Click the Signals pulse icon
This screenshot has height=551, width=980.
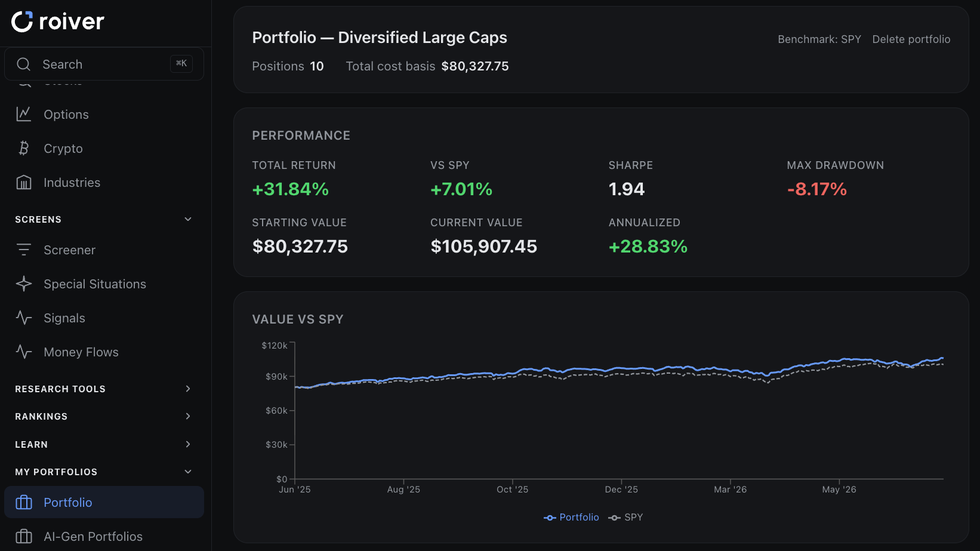tap(24, 318)
